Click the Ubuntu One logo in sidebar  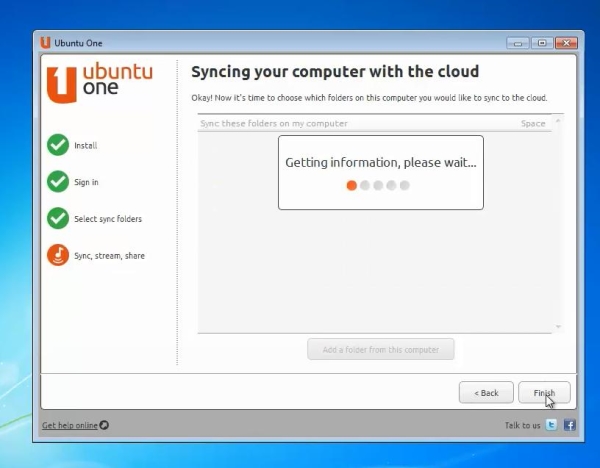99,83
